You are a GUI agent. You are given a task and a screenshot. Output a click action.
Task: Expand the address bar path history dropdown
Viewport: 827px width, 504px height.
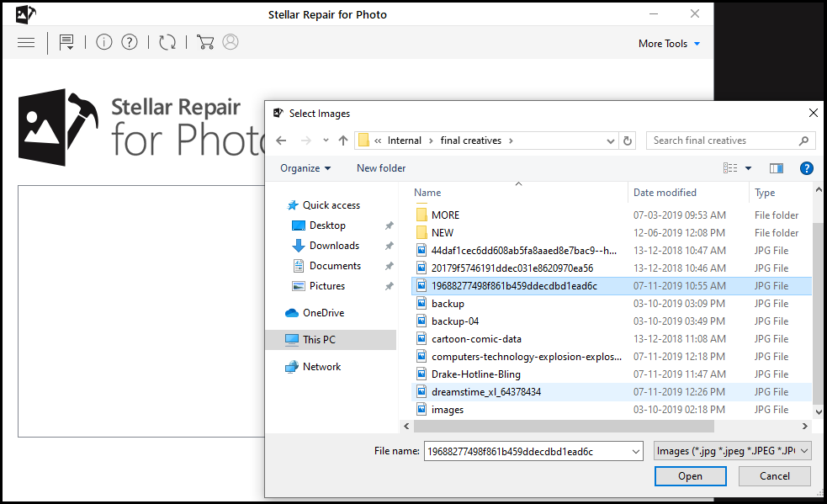tap(610, 141)
